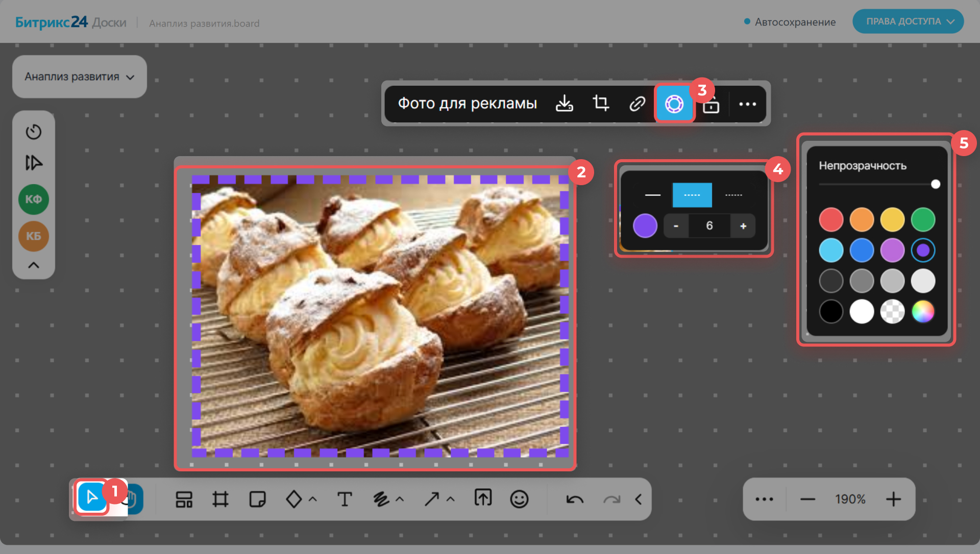
Task: Pick the red color swatch
Action: pyautogui.click(x=831, y=220)
